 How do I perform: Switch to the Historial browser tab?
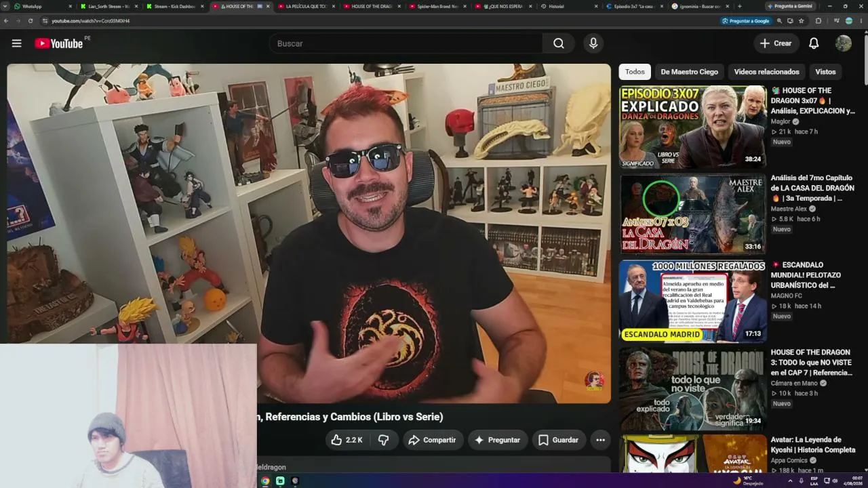[x=569, y=6]
